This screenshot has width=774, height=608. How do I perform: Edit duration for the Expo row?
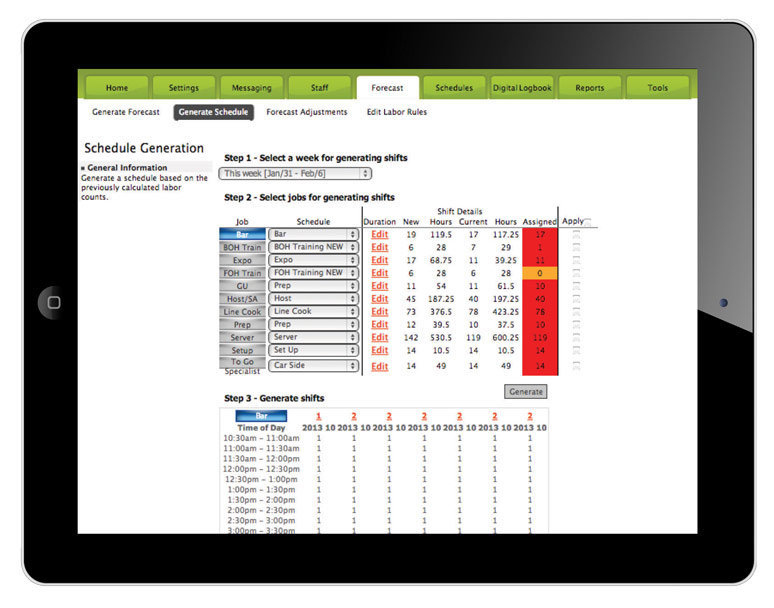tap(380, 260)
